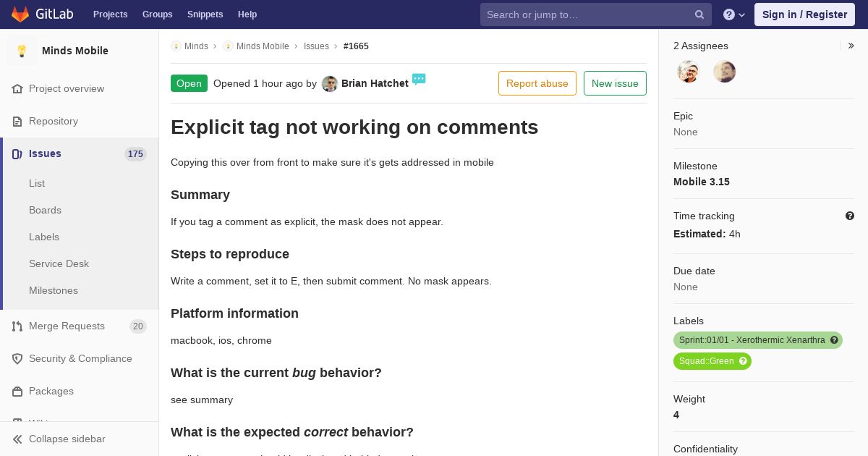Image resolution: width=868 pixels, height=456 pixels.
Task: Open the Help menu item
Action: click(x=247, y=14)
